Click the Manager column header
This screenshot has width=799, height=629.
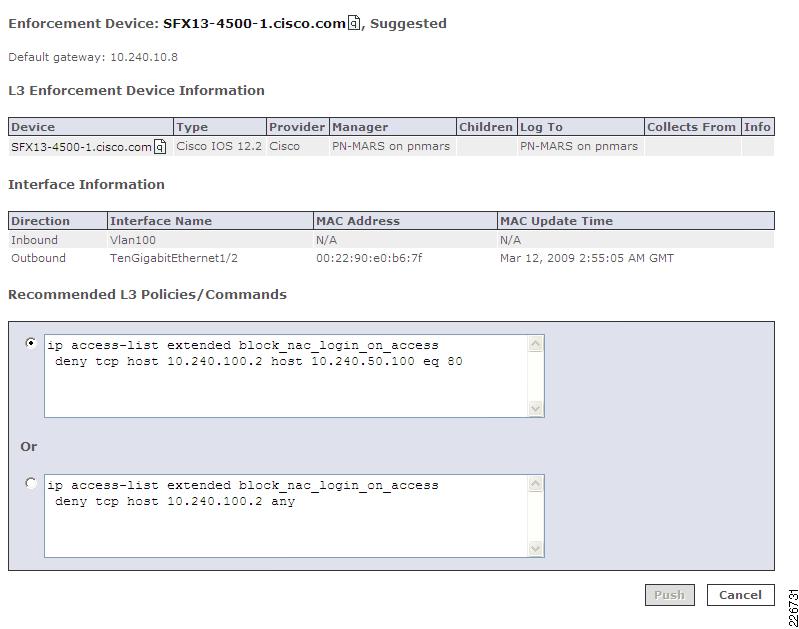pyautogui.click(x=392, y=126)
